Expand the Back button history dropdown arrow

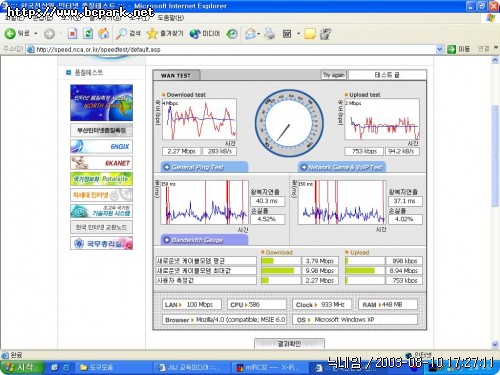pyautogui.click(x=36, y=34)
